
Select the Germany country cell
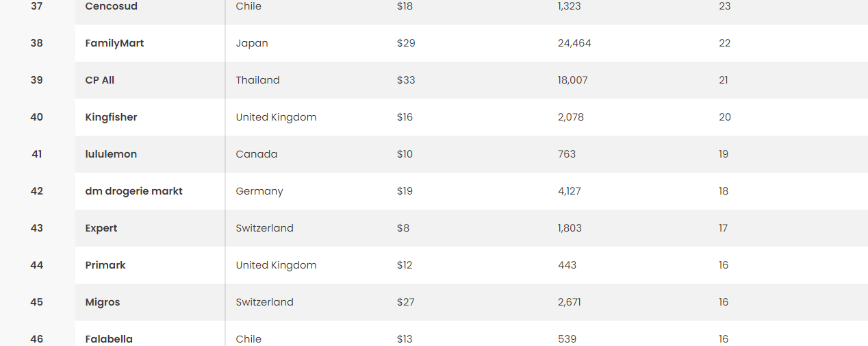pyautogui.click(x=259, y=191)
